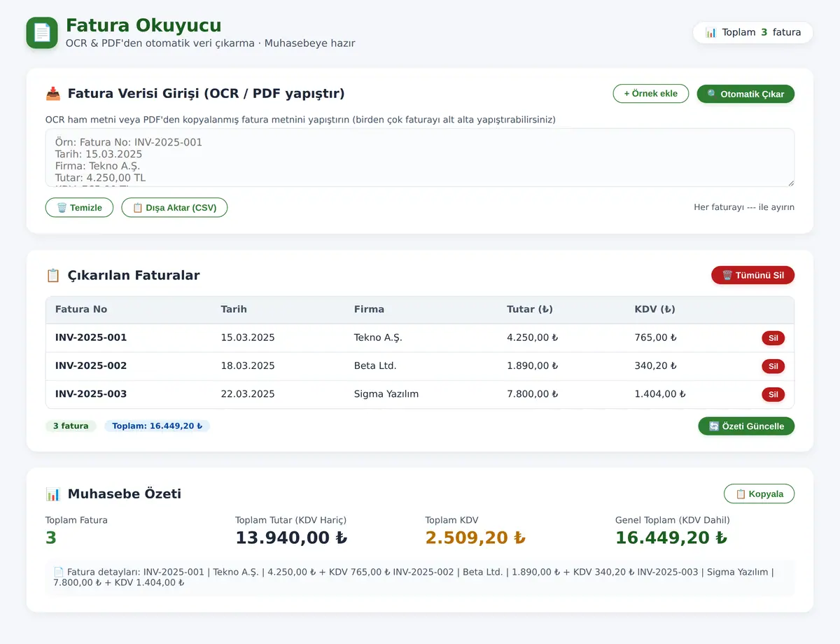840x644 pixels.
Task: Click the Firma column header
Action: pyautogui.click(x=369, y=309)
